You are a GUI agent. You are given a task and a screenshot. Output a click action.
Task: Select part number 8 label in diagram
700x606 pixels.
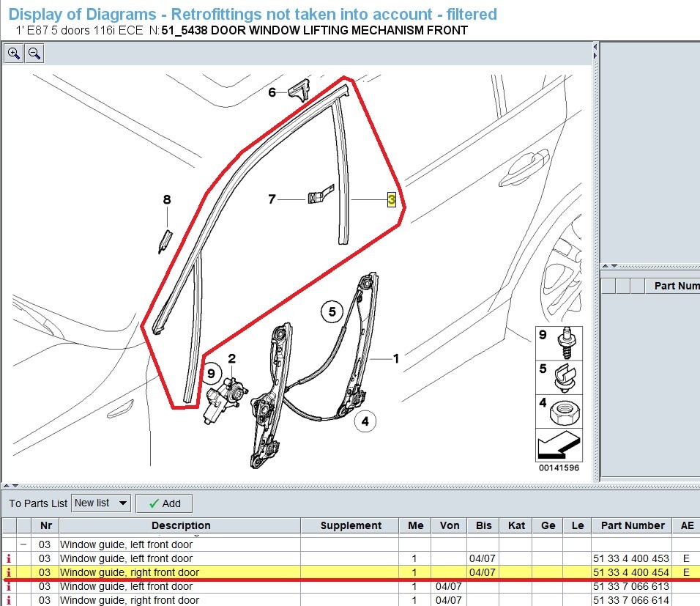click(x=167, y=199)
